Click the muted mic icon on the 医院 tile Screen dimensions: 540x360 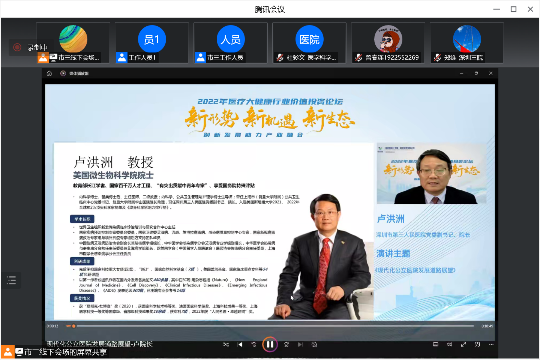tap(280, 58)
